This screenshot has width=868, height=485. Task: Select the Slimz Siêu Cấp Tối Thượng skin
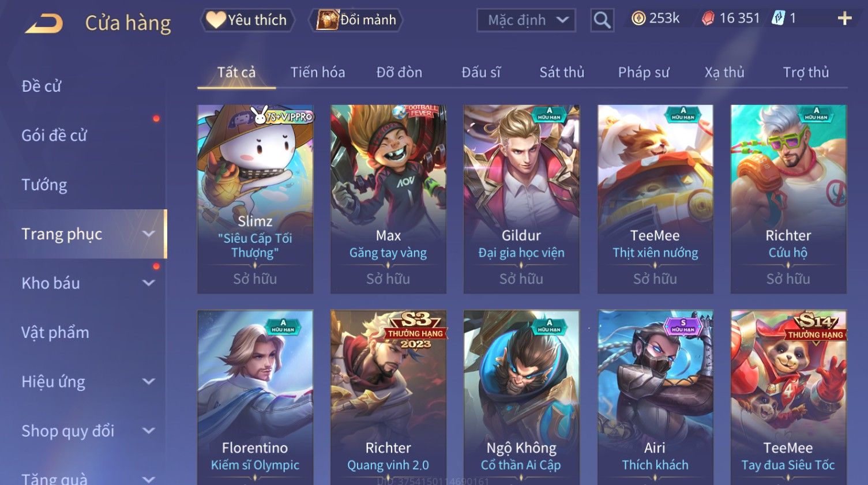pyautogui.click(x=255, y=199)
